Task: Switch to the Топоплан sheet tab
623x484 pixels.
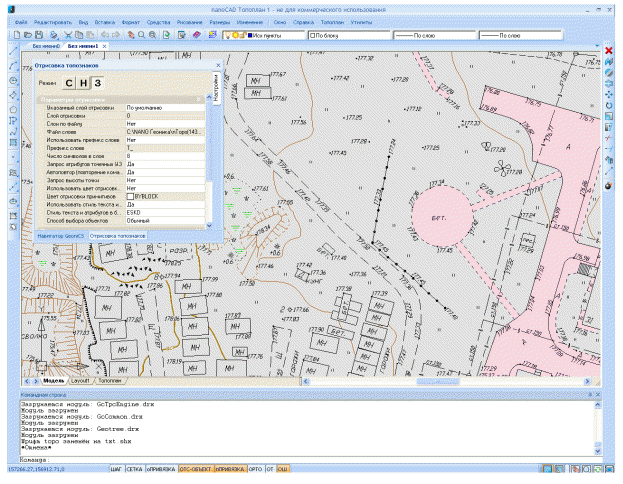Action: (109, 381)
